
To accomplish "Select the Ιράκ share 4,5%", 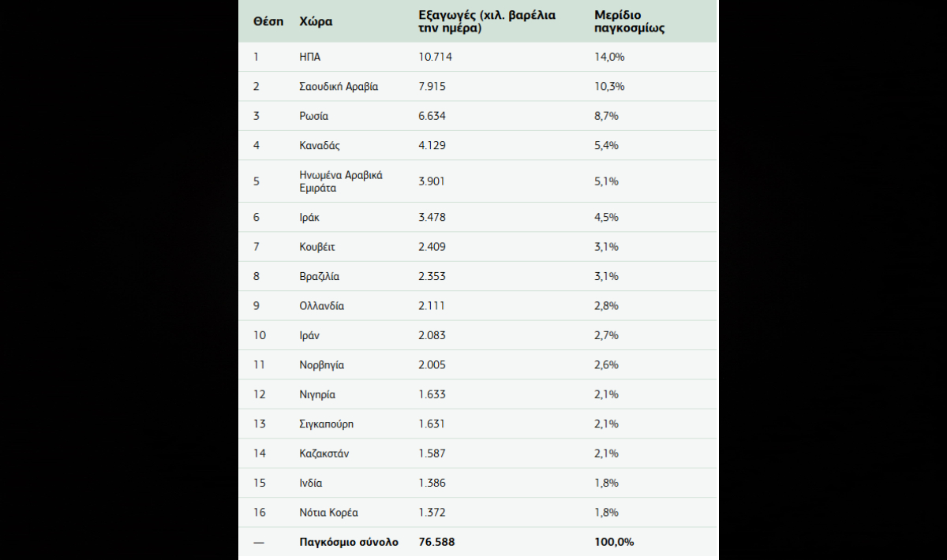I will [606, 217].
